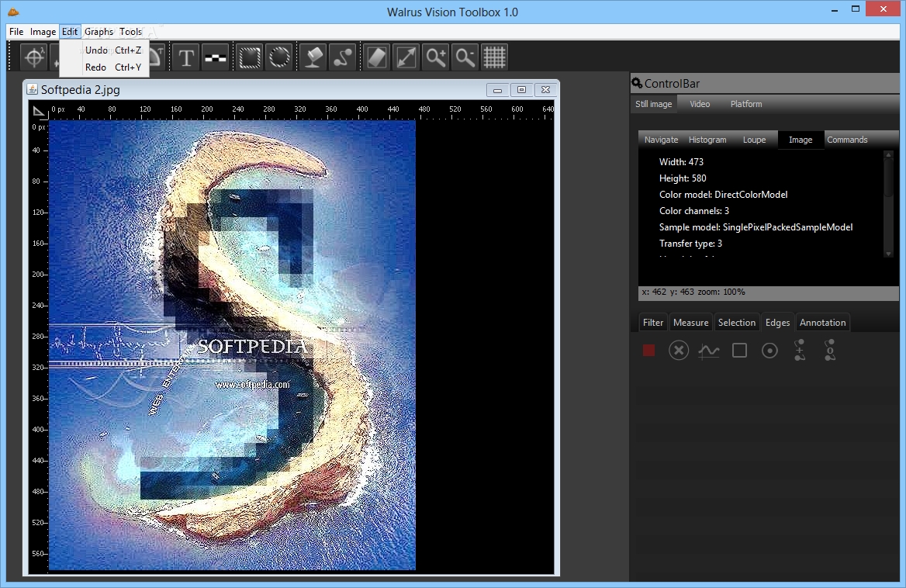Click the Softpedia image on canvas
This screenshot has width=906, height=588.
pos(232,345)
